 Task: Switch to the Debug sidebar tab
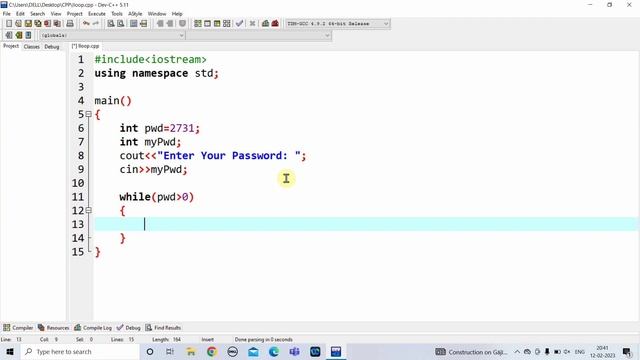coord(52,47)
